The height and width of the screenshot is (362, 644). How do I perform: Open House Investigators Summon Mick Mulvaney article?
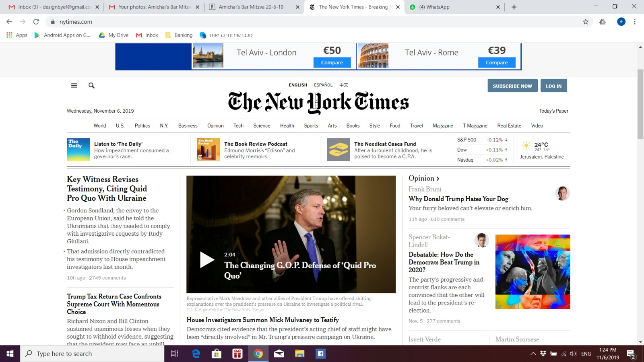[x=262, y=320]
